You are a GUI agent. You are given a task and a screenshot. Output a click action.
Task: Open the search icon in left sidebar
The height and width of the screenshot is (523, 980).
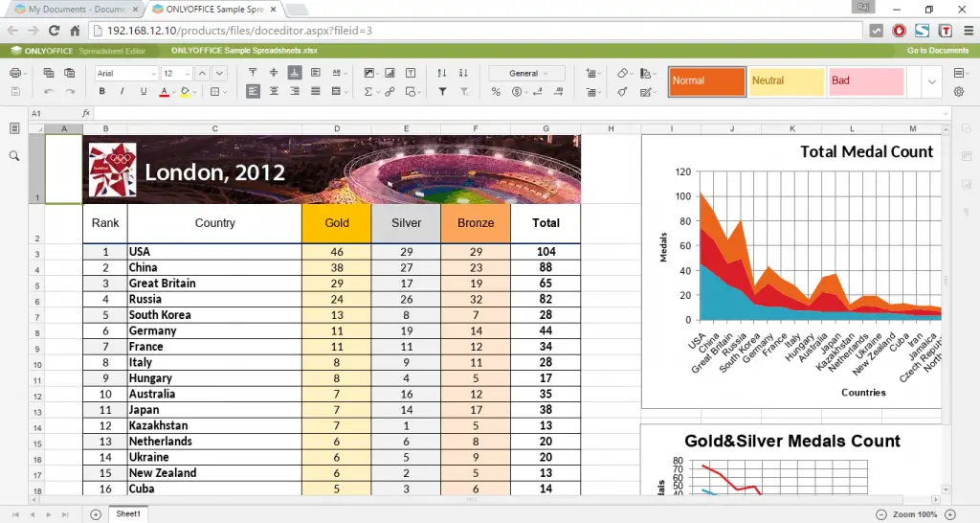point(14,155)
